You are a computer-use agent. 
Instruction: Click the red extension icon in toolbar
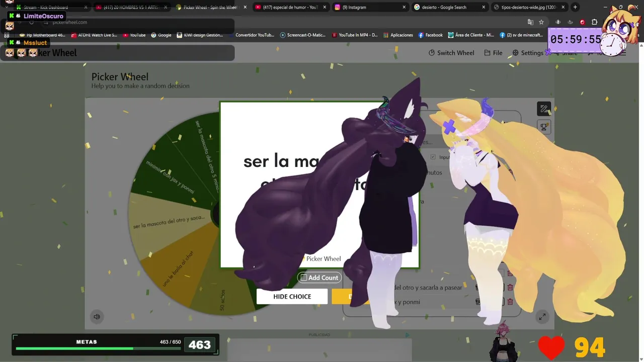582,22
